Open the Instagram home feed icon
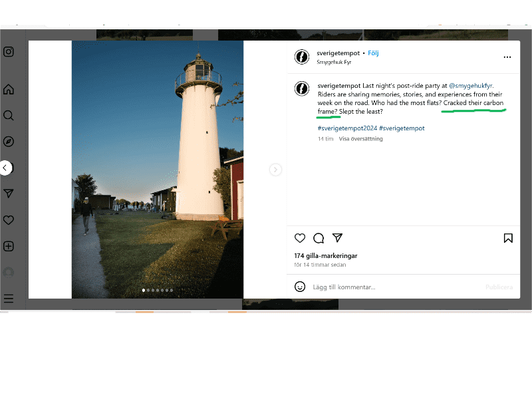 click(x=9, y=90)
